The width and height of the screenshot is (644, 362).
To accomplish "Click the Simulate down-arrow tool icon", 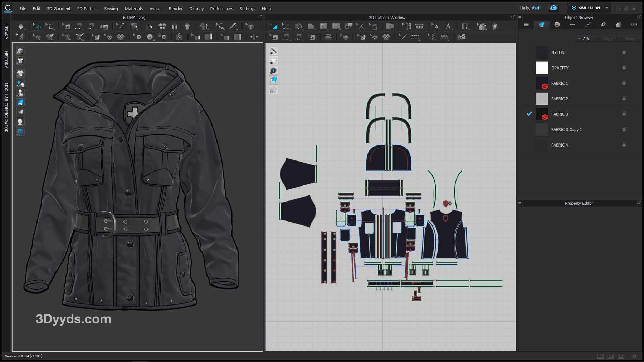I will [21, 26].
